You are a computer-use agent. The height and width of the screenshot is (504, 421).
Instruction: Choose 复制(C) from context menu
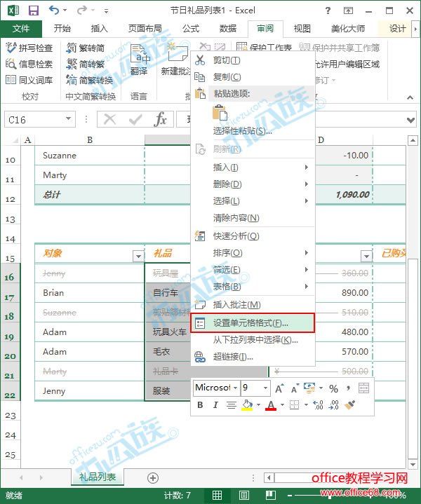click(253, 77)
